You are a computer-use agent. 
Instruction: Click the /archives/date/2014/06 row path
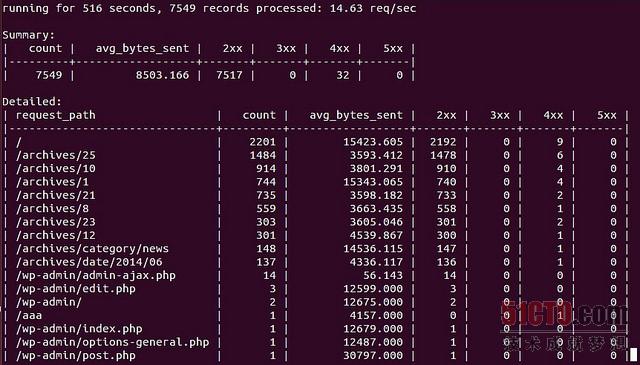point(89,262)
